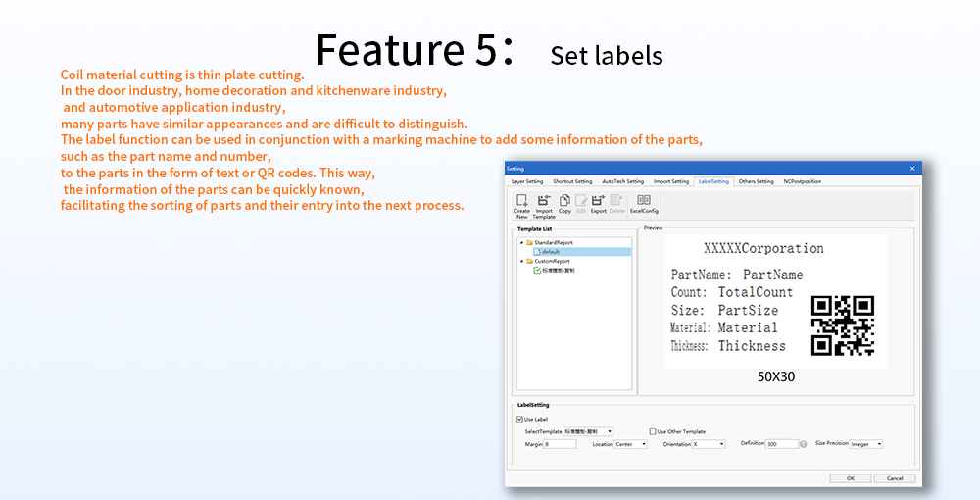Go to the NCPostposition tab
Image resolution: width=980 pixels, height=500 pixels.
tap(802, 181)
